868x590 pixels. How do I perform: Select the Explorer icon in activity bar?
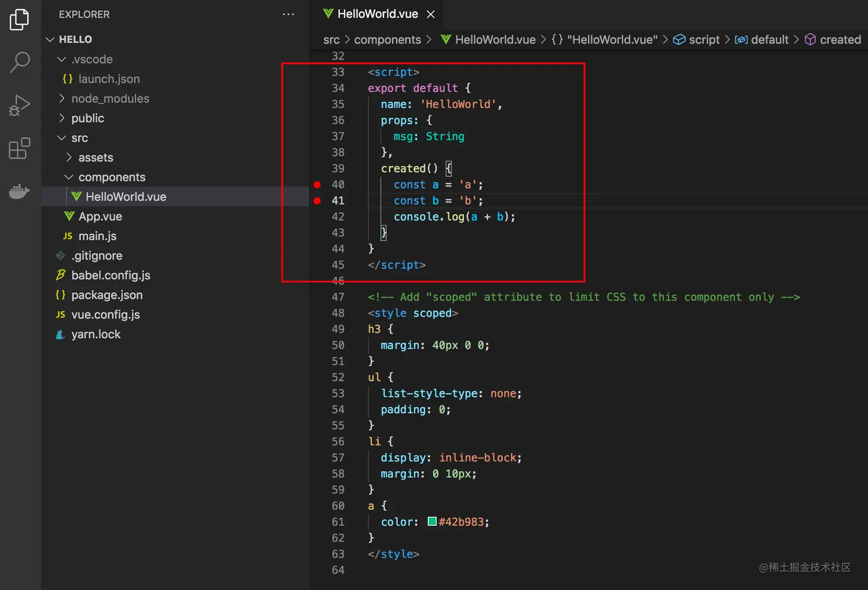[x=20, y=19]
